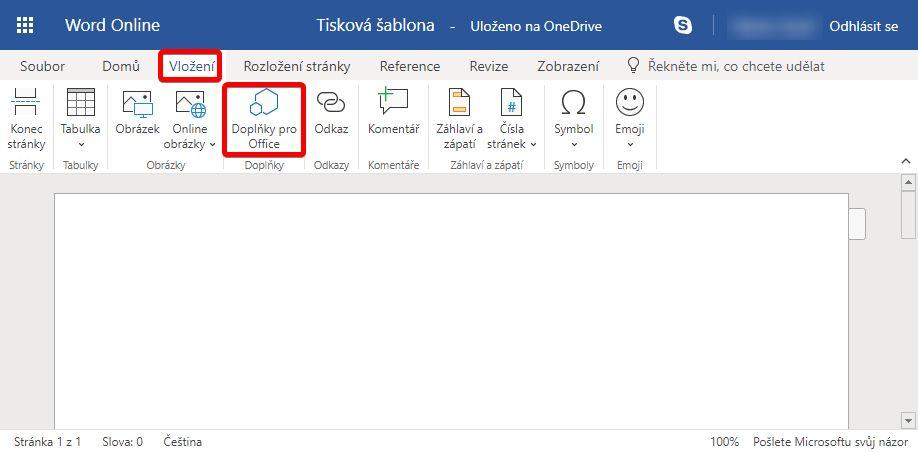Collapse the ribbon with the chevron
This screenshot has width=918, height=452.
[x=906, y=161]
